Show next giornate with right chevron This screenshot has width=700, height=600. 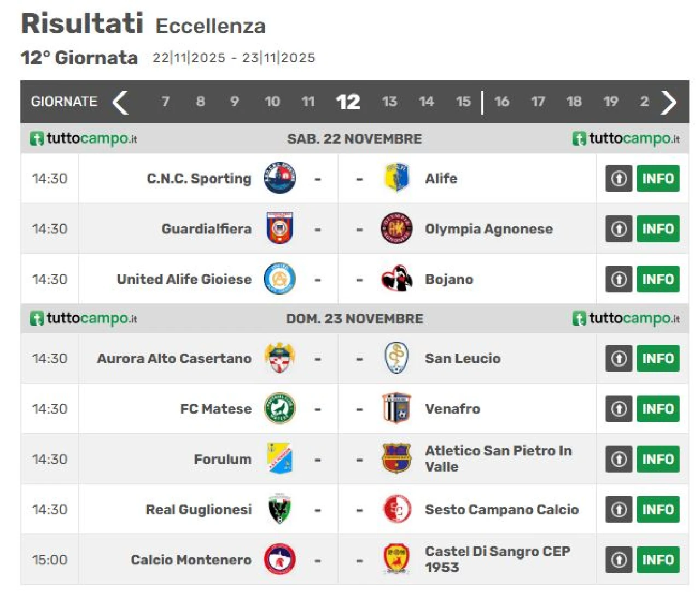coord(669,102)
